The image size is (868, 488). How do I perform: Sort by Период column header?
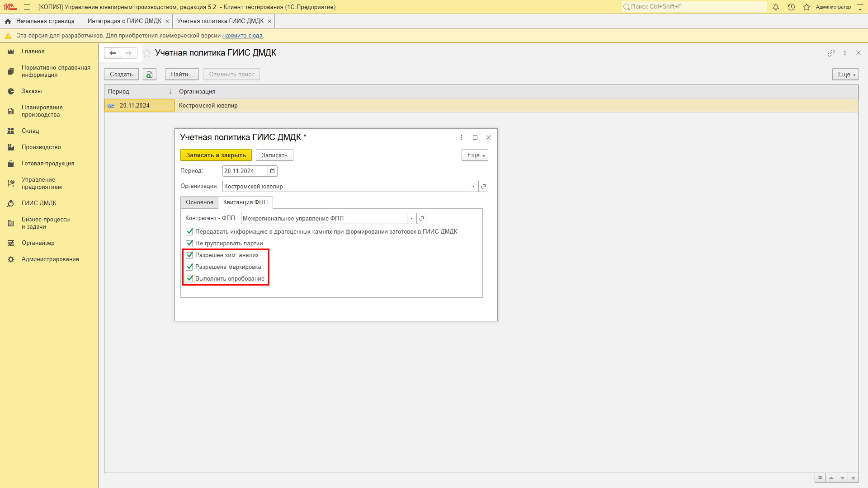click(140, 92)
